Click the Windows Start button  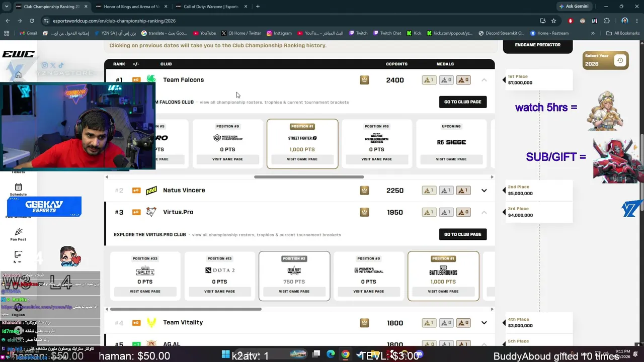[x=225, y=354]
